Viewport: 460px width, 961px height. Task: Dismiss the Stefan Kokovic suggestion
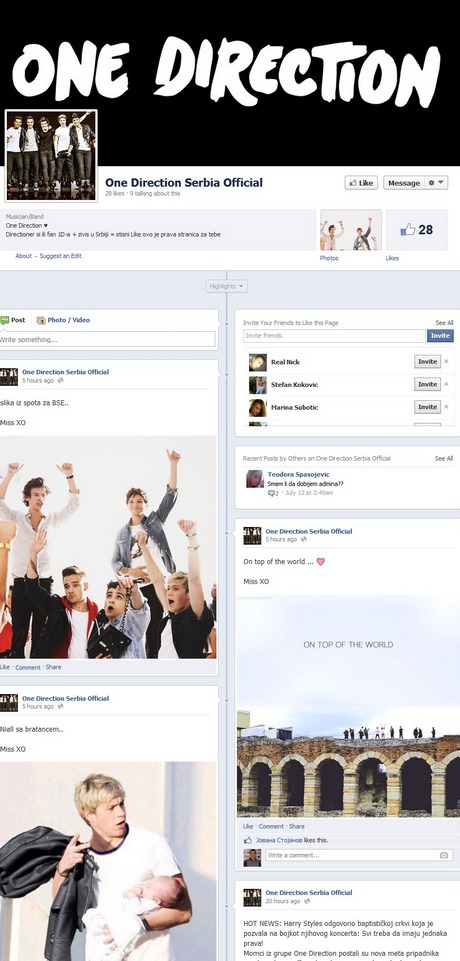pos(446,384)
